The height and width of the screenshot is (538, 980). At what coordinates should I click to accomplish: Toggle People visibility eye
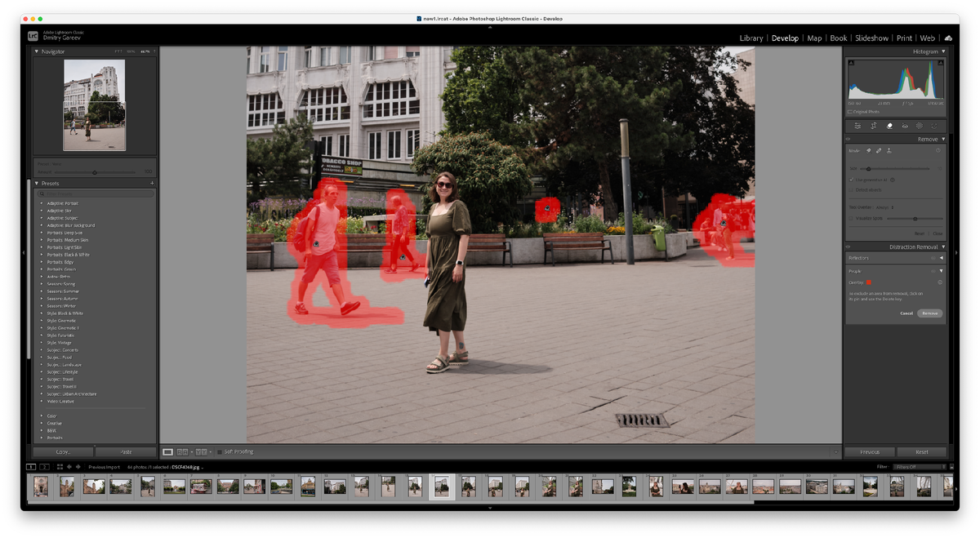(x=933, y=271)
